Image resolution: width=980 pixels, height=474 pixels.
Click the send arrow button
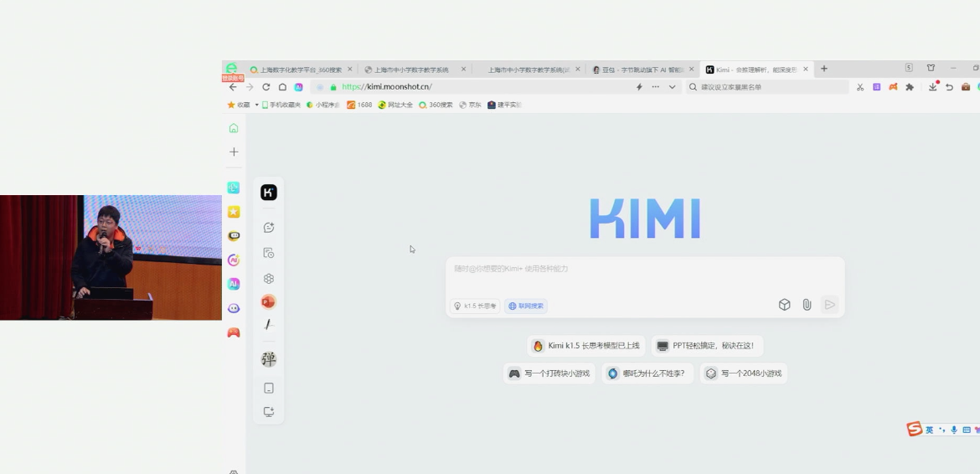click(x=829, y=305)
